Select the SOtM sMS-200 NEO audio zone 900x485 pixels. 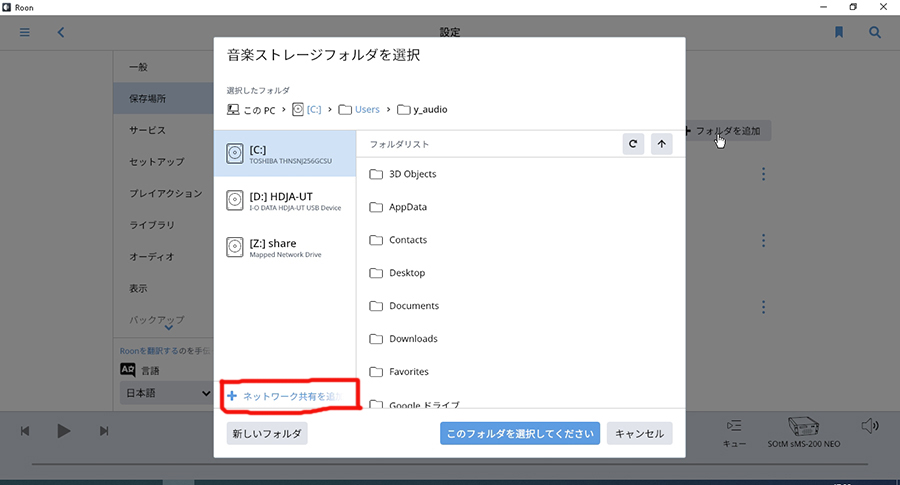coord(804,432)
